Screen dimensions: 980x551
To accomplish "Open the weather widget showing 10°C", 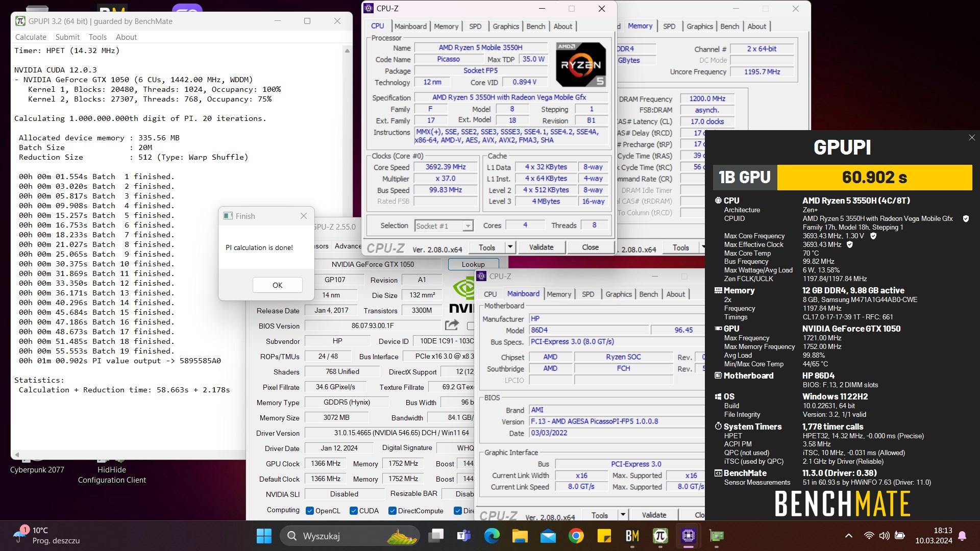I will click(x=47, y=536).
